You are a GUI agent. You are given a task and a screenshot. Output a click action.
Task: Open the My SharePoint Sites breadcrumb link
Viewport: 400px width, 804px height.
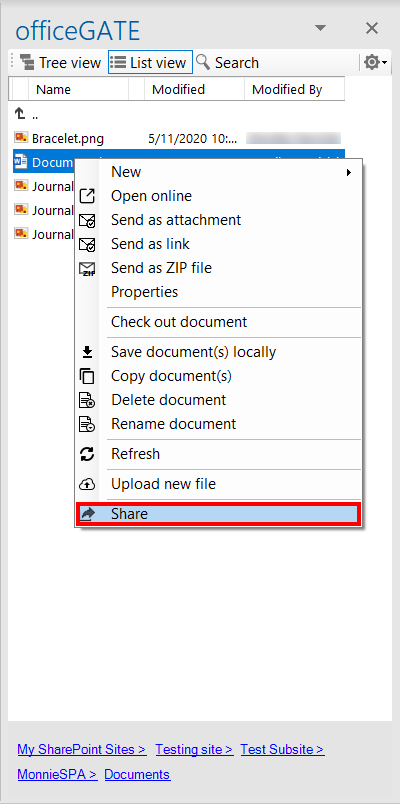coord(82,749)
